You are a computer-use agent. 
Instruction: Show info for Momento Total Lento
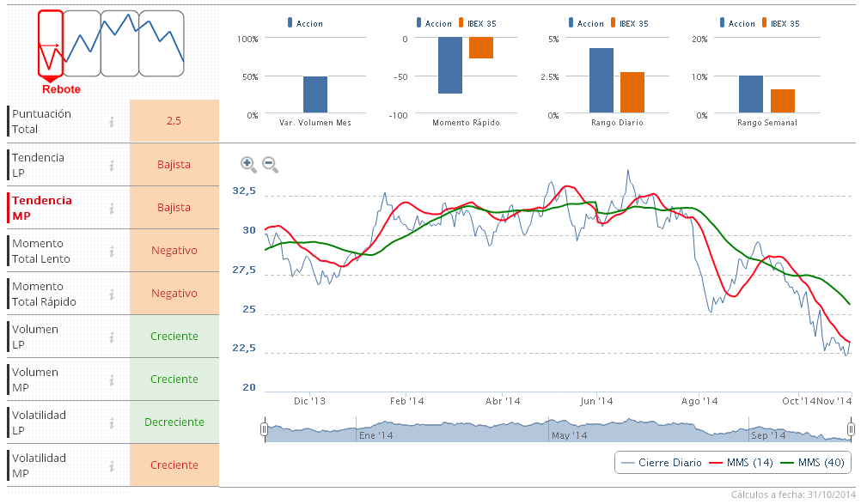click(x=112, y=251)
